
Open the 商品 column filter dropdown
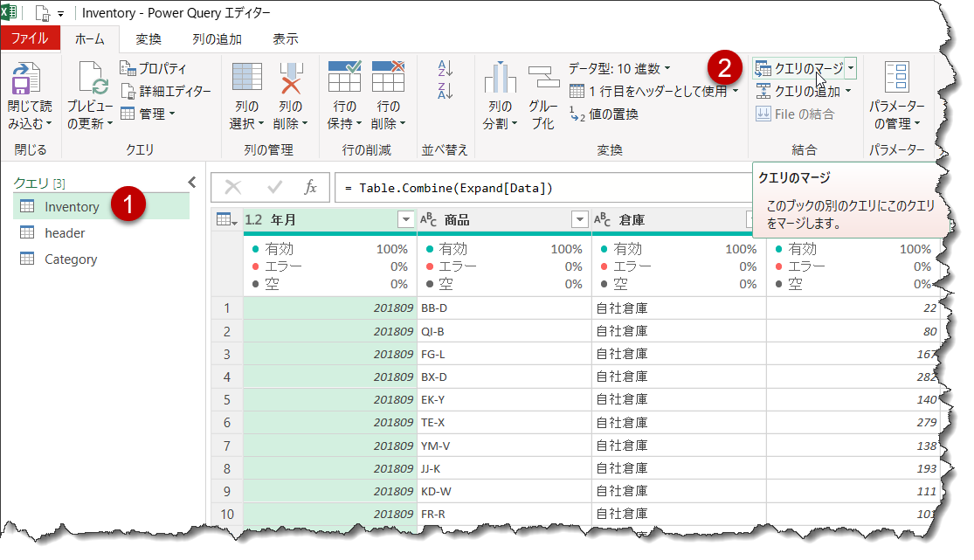click(579, 219)
